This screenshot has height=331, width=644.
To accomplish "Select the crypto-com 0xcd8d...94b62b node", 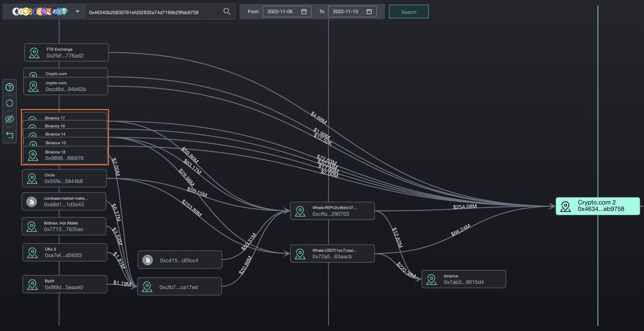I will coord(66,86).
